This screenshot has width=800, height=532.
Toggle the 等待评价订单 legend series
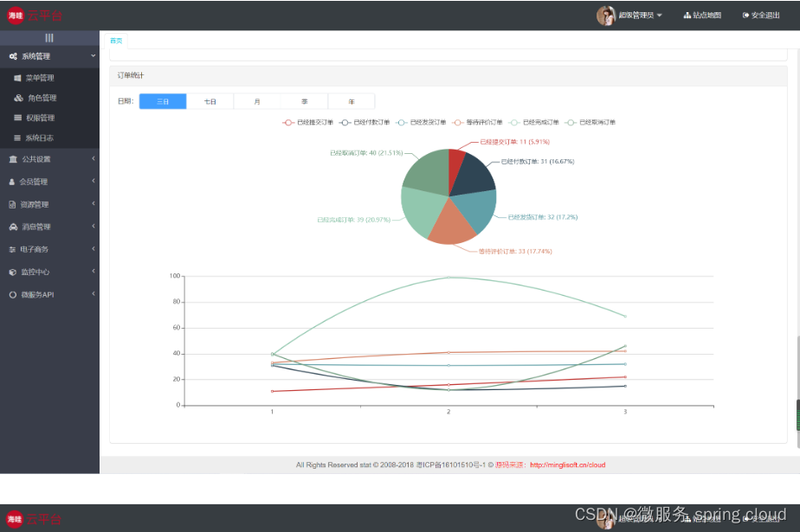(477, 122)
